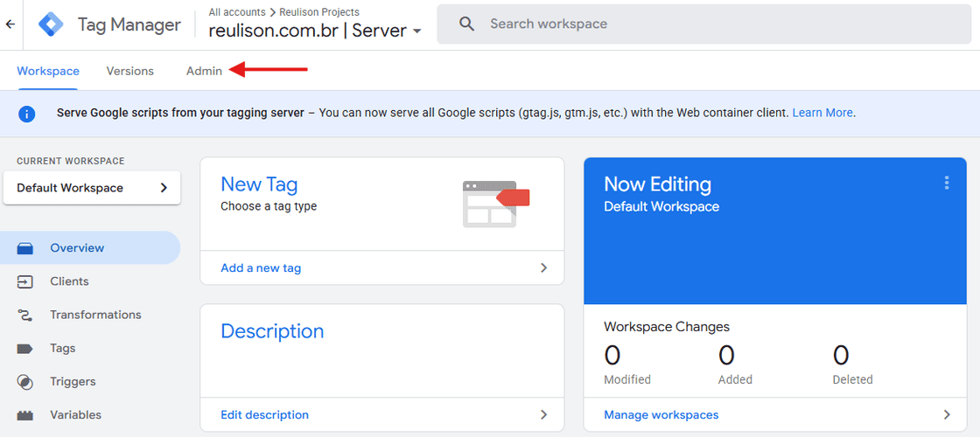The image size is (980, 437).
Task: Click the Tag Manager title text
Action: pos(129,25)
